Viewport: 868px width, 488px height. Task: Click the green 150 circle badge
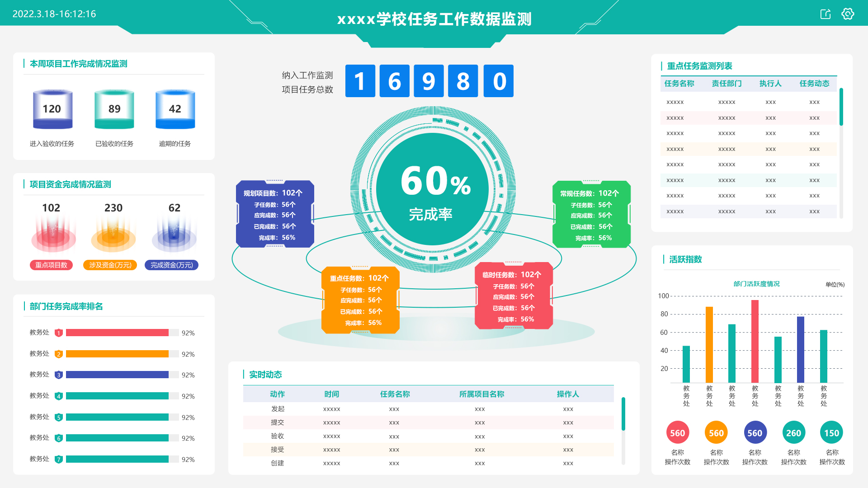[x=831, y=433]
